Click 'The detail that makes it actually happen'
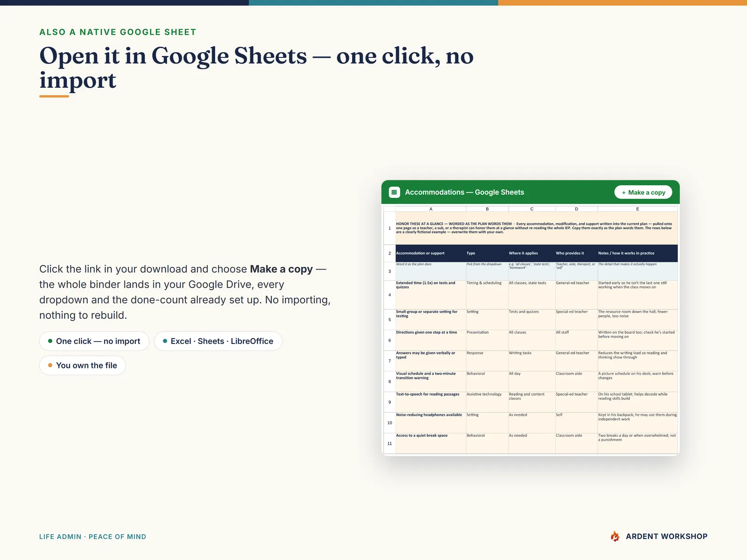The image size is (747, 560). 638,271
